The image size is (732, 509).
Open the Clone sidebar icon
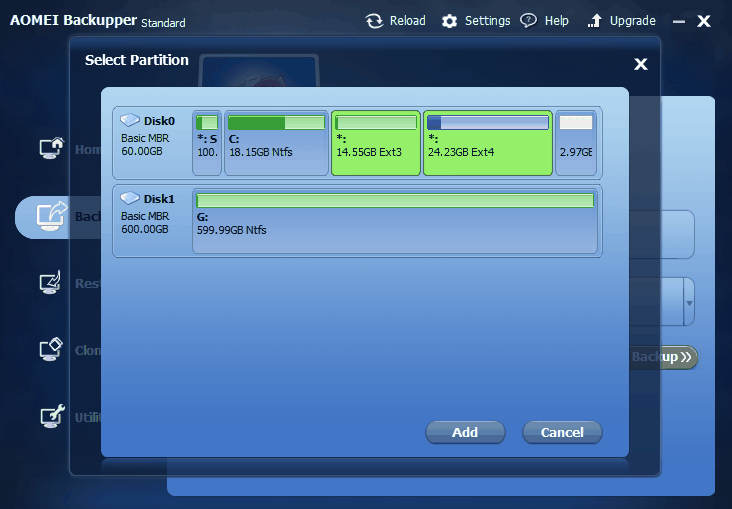(x=51, y=350)
